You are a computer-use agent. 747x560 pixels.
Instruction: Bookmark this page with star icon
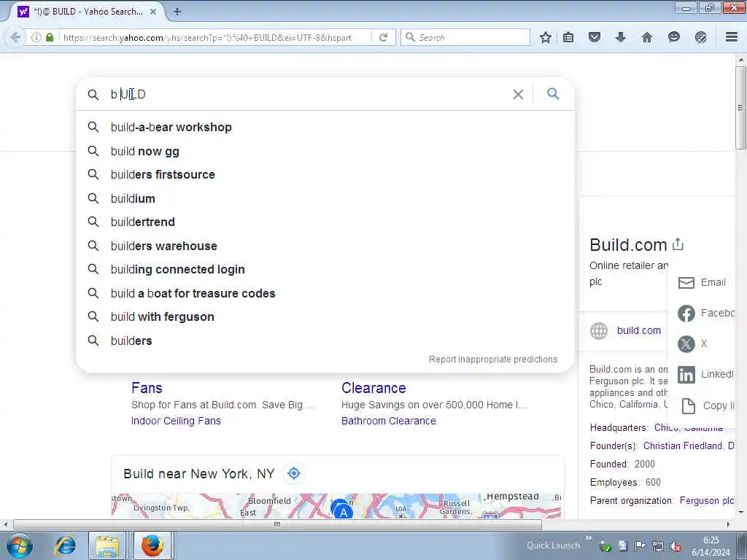[546, 37]
